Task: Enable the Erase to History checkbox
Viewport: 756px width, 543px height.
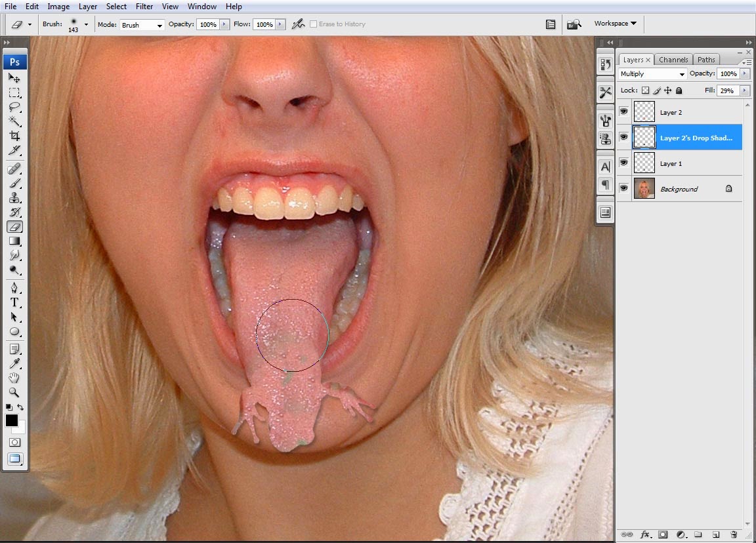Action: tap(314, 24)
